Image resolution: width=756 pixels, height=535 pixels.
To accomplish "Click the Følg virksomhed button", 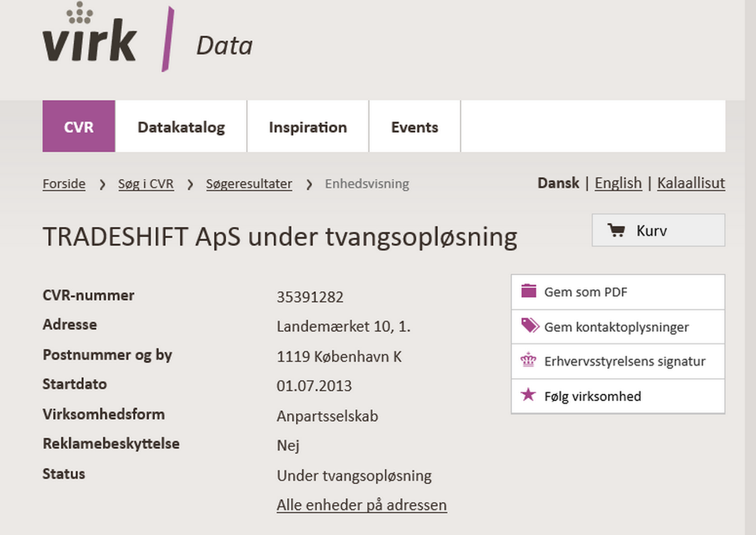I will point(592,396).
